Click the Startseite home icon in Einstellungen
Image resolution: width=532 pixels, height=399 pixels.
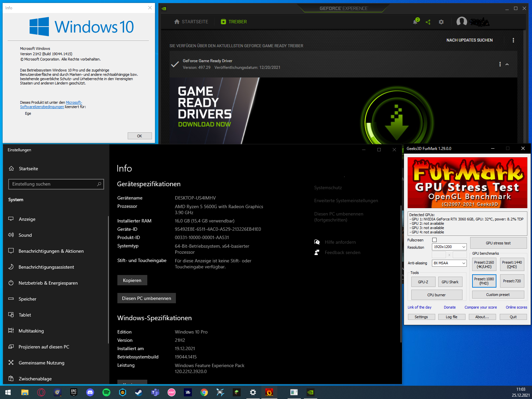(x=11, y=169)
